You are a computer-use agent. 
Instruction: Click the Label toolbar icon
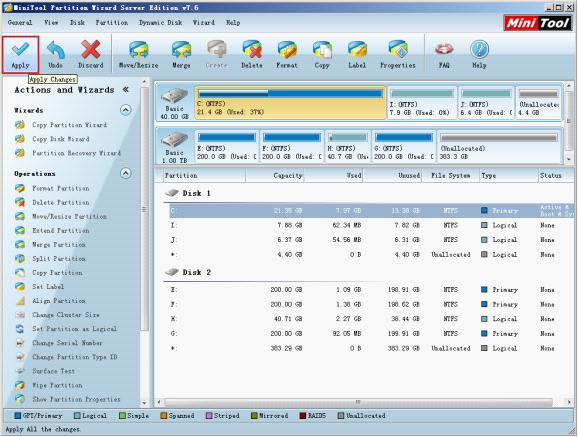[357, 50]
